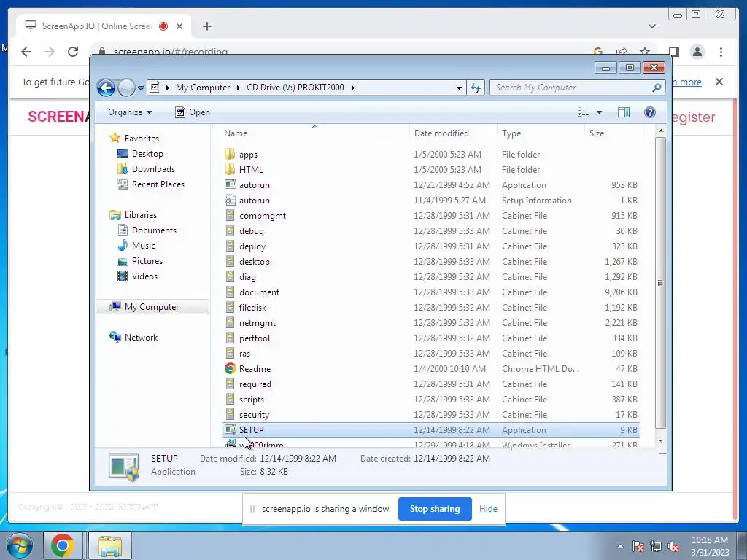Screen dimensions: 747x560
Task: Select the autorun Application file
Action: point(430,184)
